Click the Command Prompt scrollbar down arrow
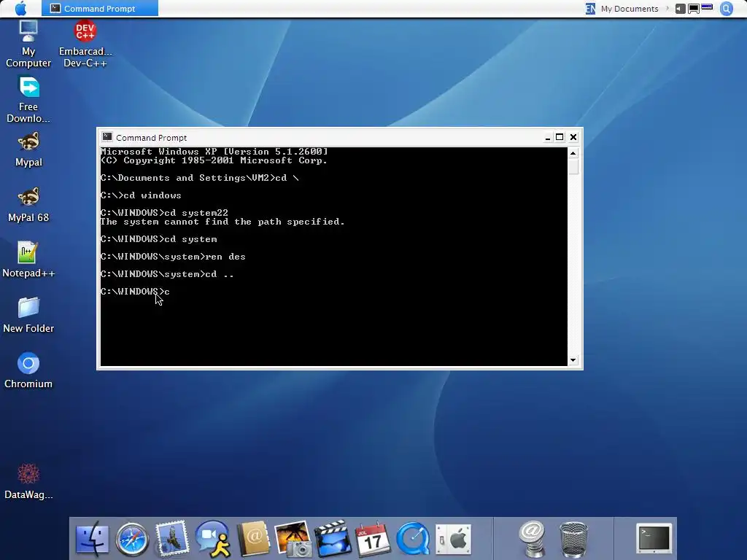The width and height of the screenshot is (747, 560). [573, 360]
